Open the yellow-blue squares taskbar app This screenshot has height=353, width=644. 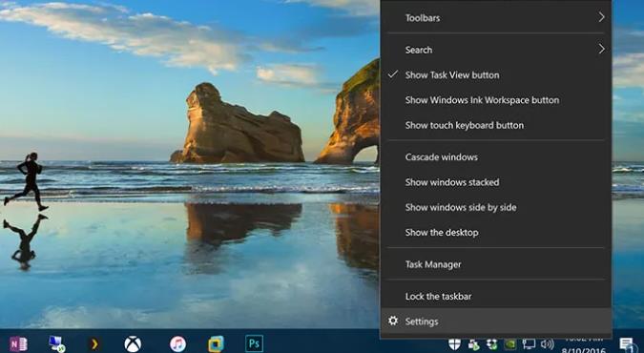pos(216,344)
